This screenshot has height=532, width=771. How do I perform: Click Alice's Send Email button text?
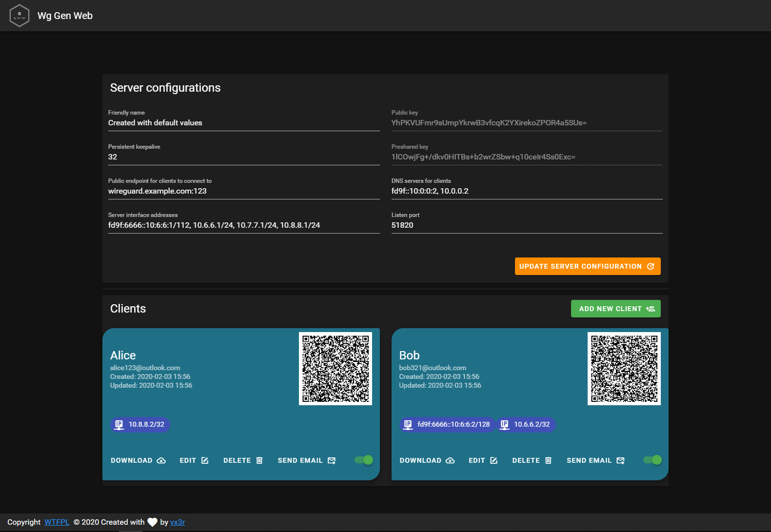[300, 460]
